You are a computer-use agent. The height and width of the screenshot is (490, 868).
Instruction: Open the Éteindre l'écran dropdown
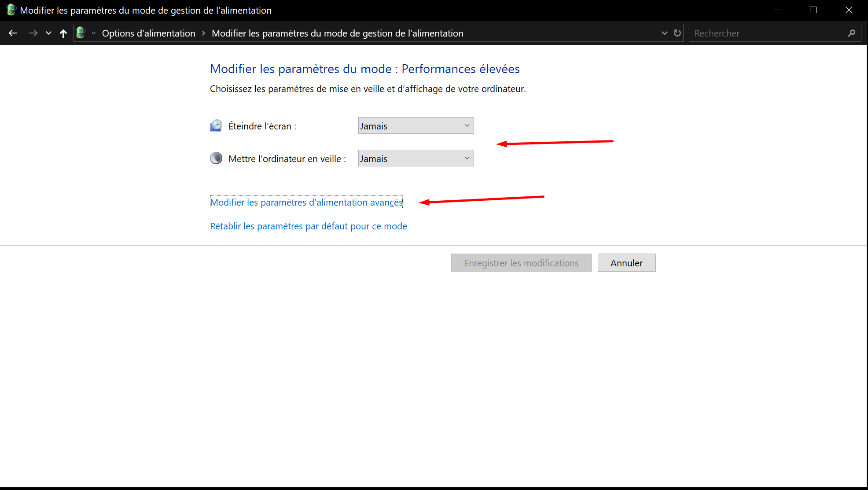(416, 126)
